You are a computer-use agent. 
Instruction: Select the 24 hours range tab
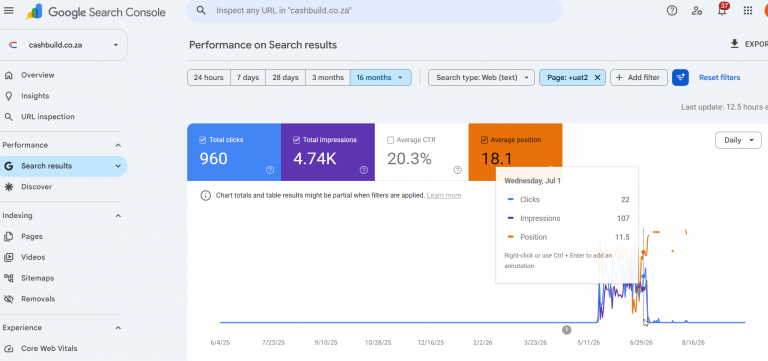tap(209, 77)
